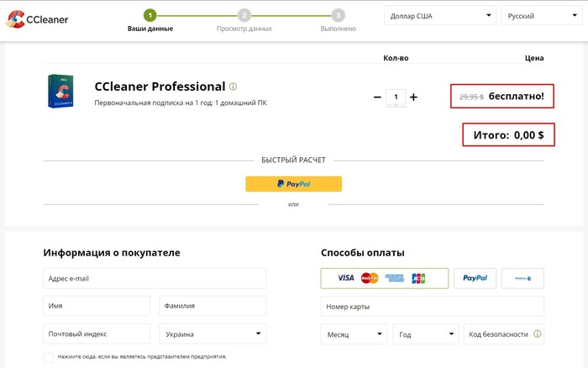This screenshot has height=368, width=588.
Task: Click the JCB logo
Action: click(x=418, y=278)
